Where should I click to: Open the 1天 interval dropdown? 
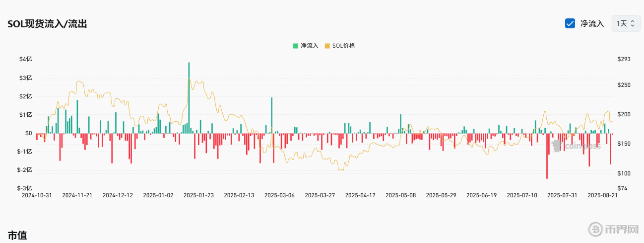pos(625,23)
